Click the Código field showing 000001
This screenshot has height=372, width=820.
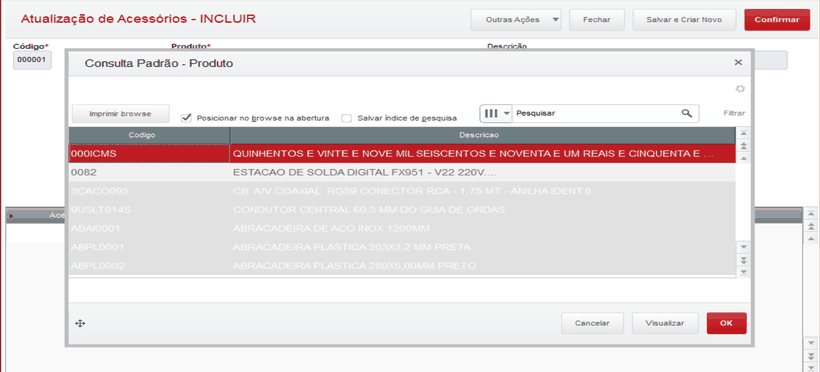coord(32,60)
